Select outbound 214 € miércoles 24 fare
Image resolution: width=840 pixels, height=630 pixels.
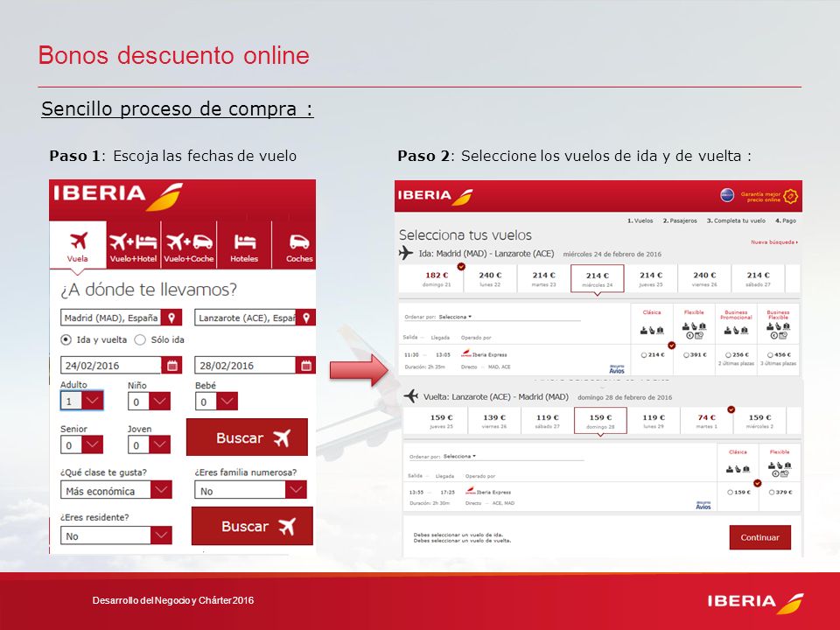[x=598, y=278]
